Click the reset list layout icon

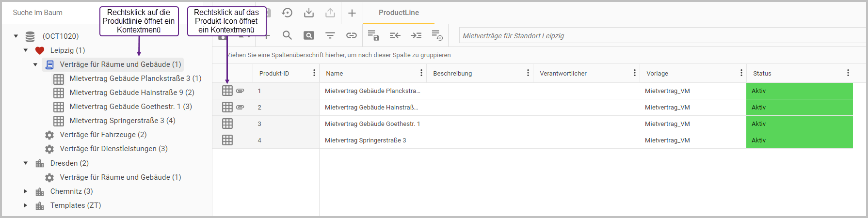tap(437, 35)
